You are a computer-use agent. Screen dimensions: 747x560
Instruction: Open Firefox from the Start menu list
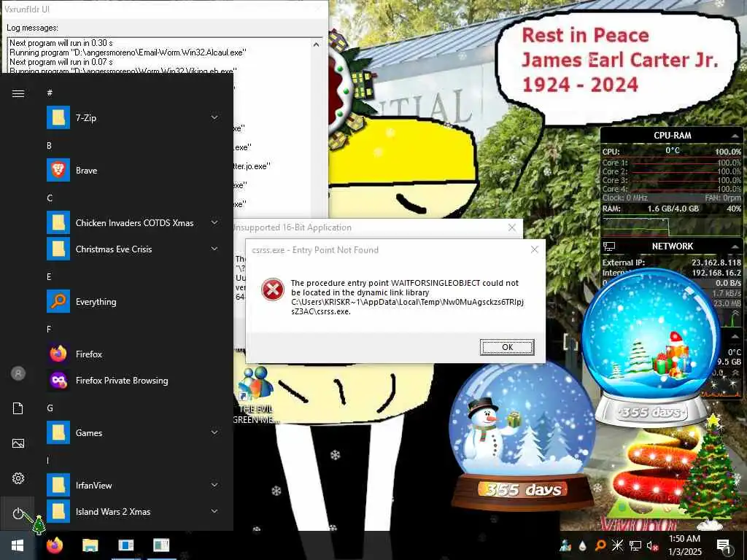pyautogui.click(x=133, y=354)
